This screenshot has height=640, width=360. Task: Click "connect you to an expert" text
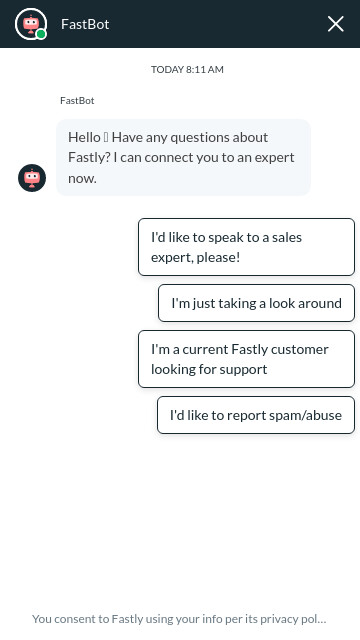[219, 158]
